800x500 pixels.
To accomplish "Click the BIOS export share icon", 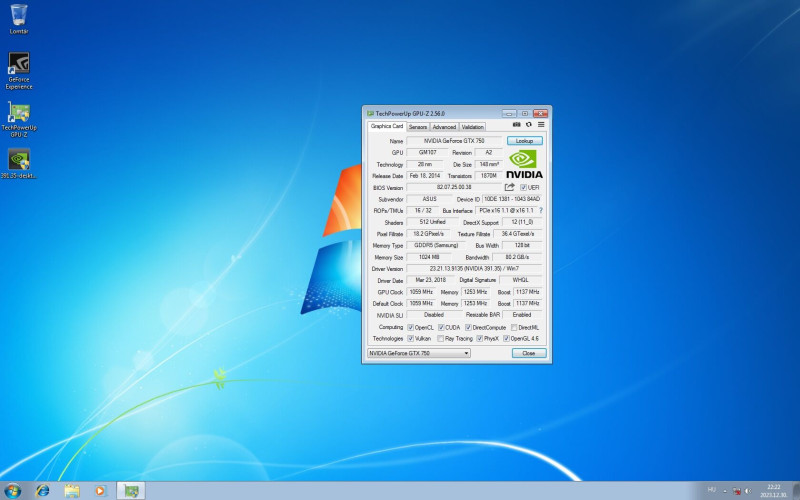I will click(509, 187).
